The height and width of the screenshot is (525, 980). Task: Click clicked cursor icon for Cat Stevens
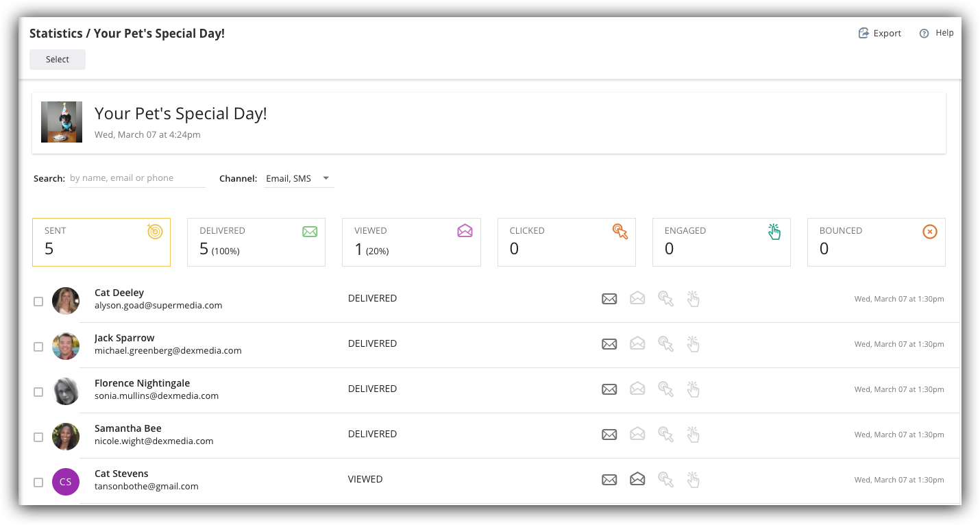pyautogui.click(x=665, y=480)
